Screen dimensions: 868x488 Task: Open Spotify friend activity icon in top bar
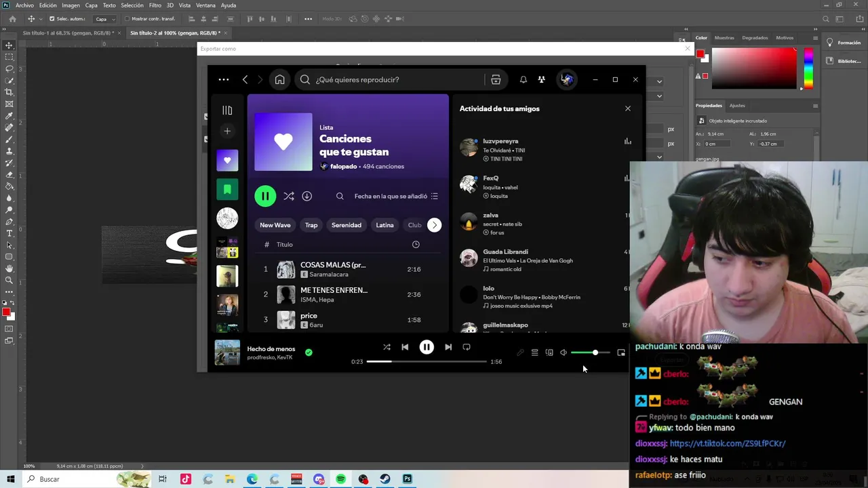(541, 80)
